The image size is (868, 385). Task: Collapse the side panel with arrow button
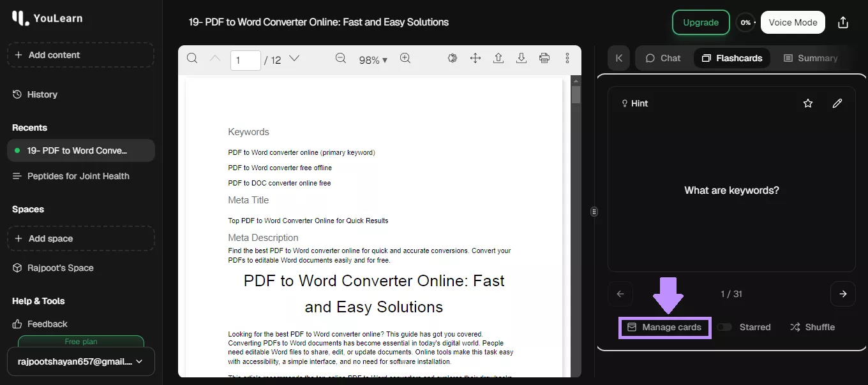click(x=618, y=58)
